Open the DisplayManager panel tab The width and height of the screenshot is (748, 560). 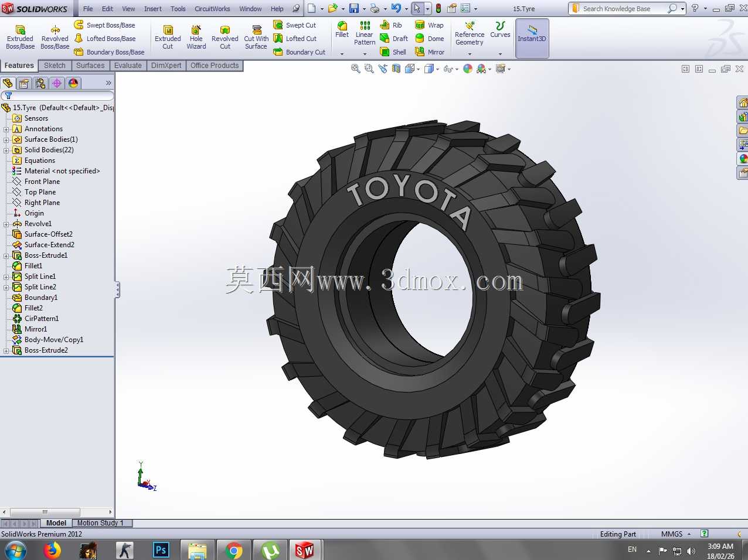pyautogui.click(x=73, y=83)
